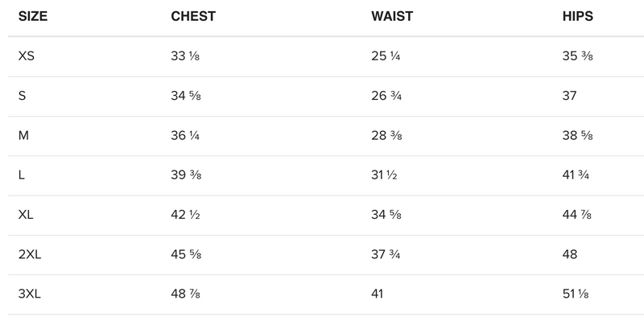Select the 3XL waist value 41
Image resolution: width=644 pixels, height=329 pixels.
click(x=378, y=294)
